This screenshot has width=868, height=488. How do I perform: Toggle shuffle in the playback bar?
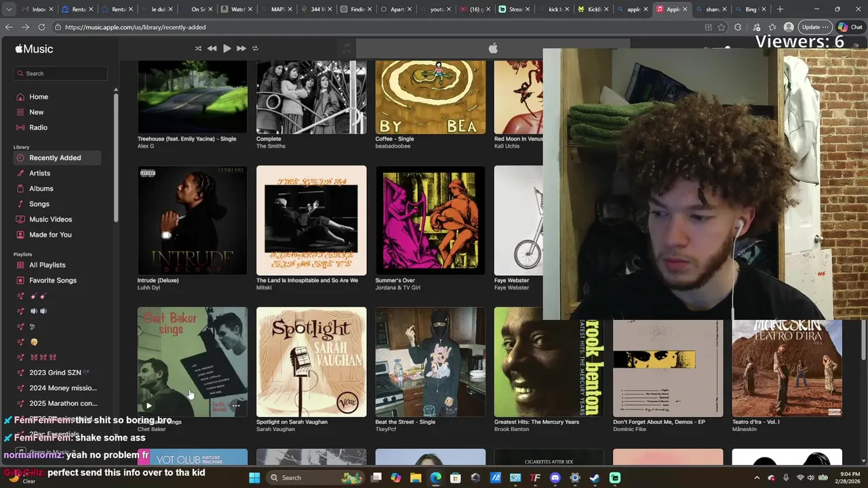tap(198, 49)
